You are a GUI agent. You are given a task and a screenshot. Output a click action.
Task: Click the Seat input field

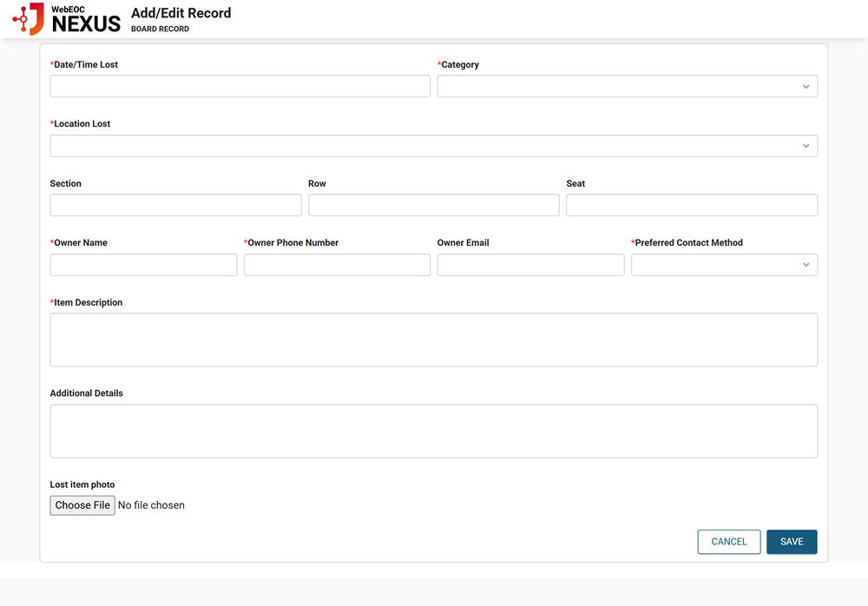tap(691, 205)
